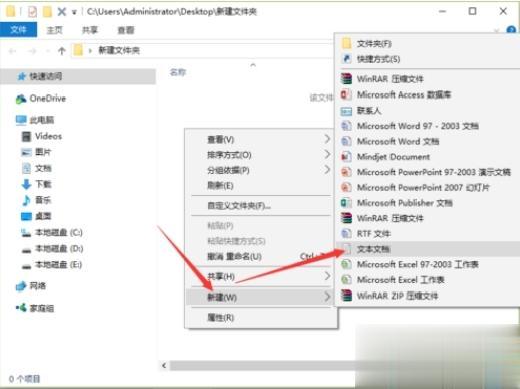Open the quick access toolbar dropdown arrow
Viewport: 520px width, 389px height.
click(74, 12)
